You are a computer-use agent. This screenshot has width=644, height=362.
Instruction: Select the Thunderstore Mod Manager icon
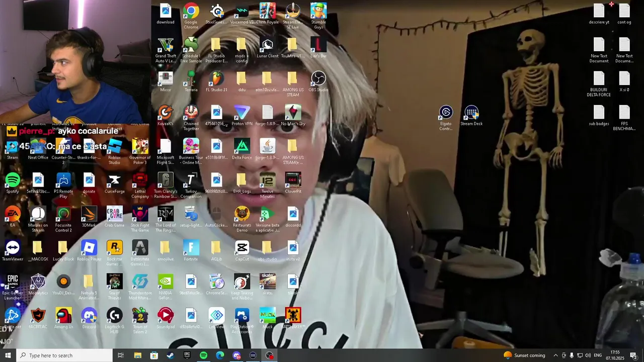140,287
